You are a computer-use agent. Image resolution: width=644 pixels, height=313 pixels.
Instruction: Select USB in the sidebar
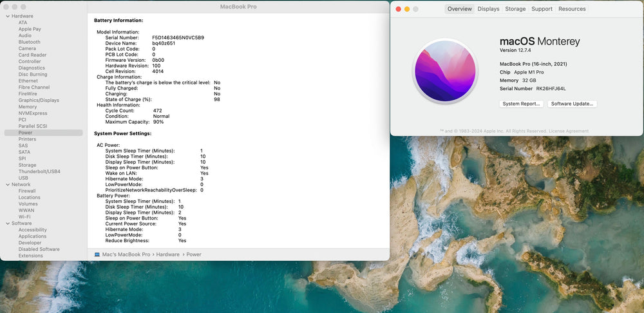pos(23,178)
